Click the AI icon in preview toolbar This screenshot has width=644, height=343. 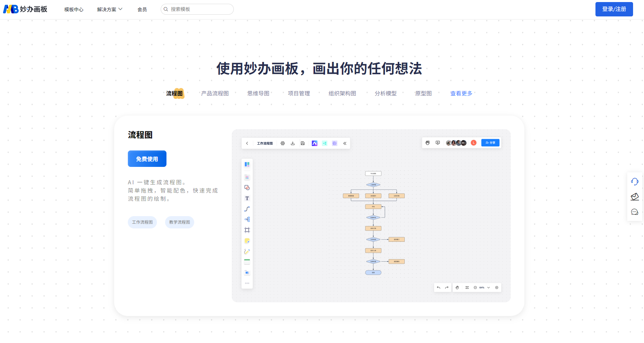pos(314,143)
